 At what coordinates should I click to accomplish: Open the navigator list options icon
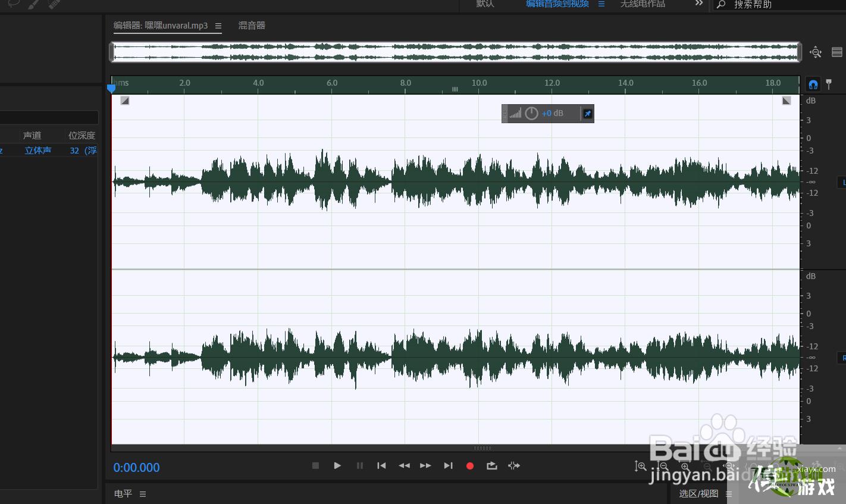[837, 52]
